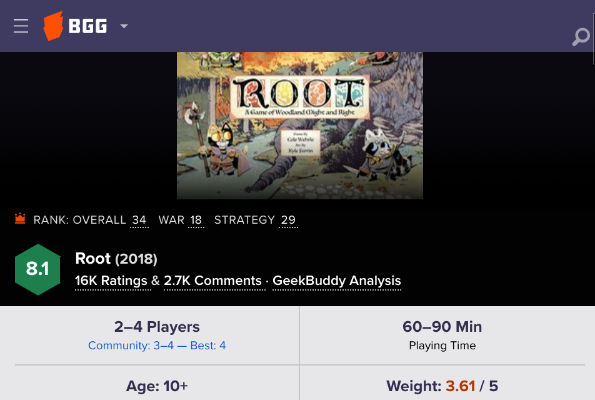The width and height of the screenshot is (595, 400).
Task: Click Community: 3–4 — Best: 4 link
Action: [x=157, y=345]
